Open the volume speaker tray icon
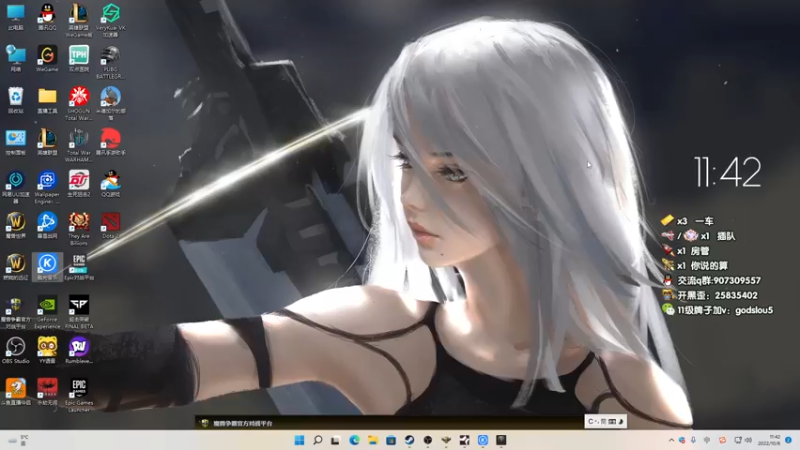The width and height of the screenshot is (800, 450). 748,440
